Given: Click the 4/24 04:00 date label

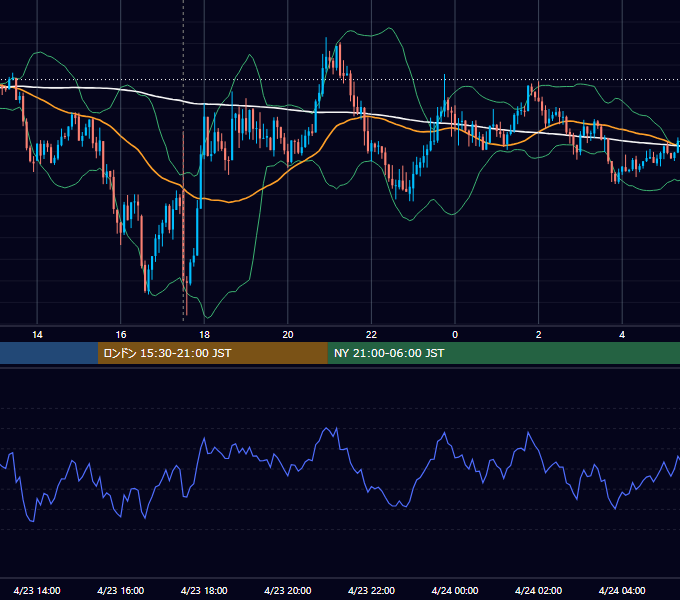Looking at the screenshot, I should click(622, 590).
